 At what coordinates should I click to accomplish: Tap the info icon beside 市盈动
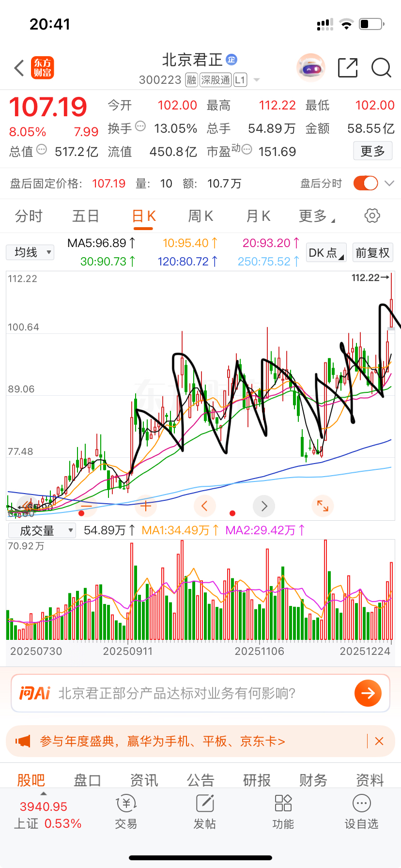[247, 150]
